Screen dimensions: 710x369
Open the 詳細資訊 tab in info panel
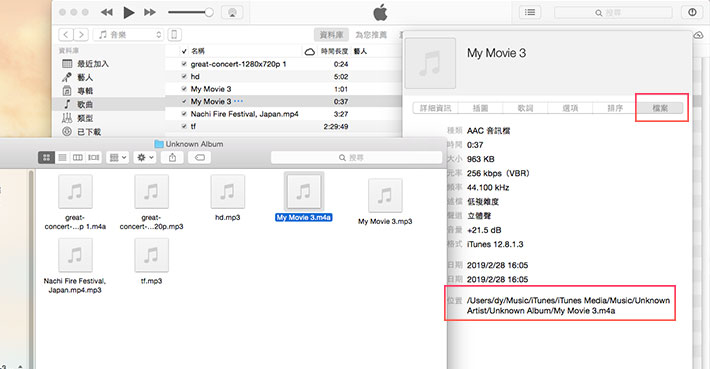[x=436, y=108]
